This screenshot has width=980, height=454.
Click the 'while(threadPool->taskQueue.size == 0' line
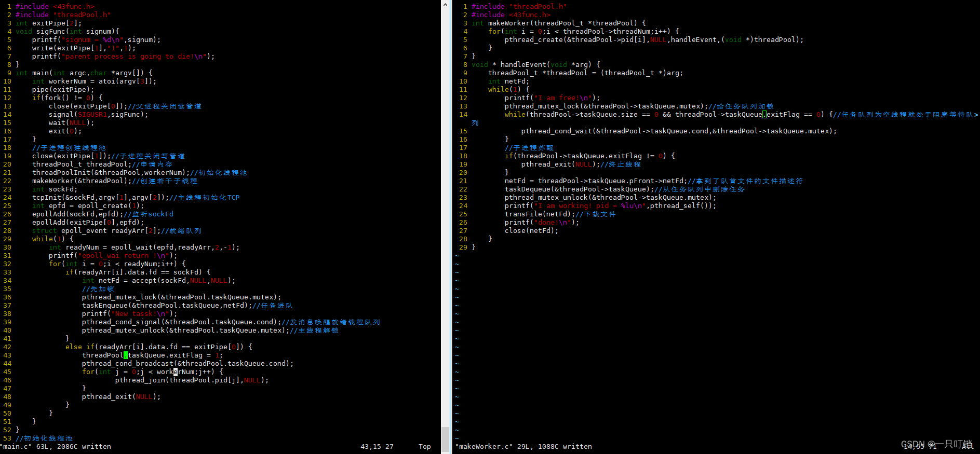point(742,114)
